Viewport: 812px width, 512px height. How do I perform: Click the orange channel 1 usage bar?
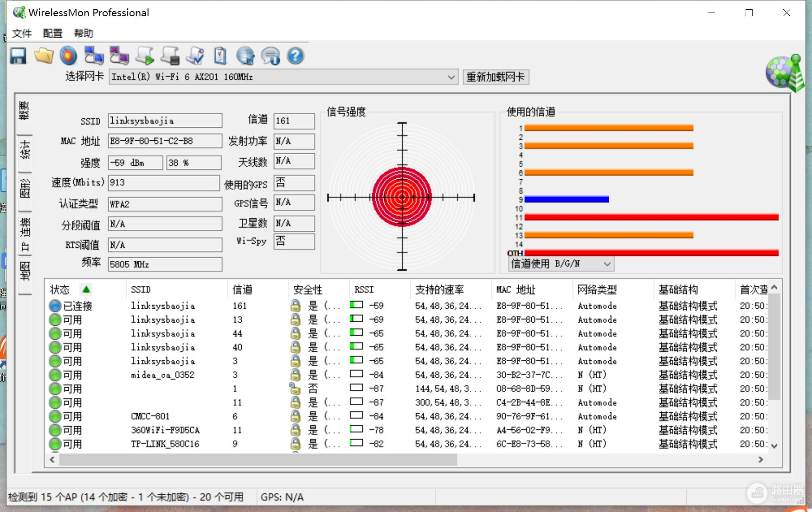pyautogui.click(x=609, y=128)
